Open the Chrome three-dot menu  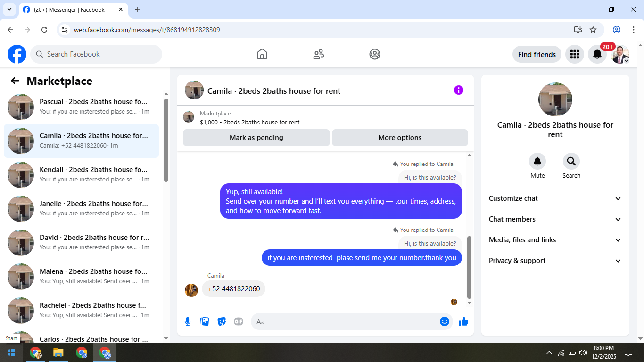click(x=633, y=30)
